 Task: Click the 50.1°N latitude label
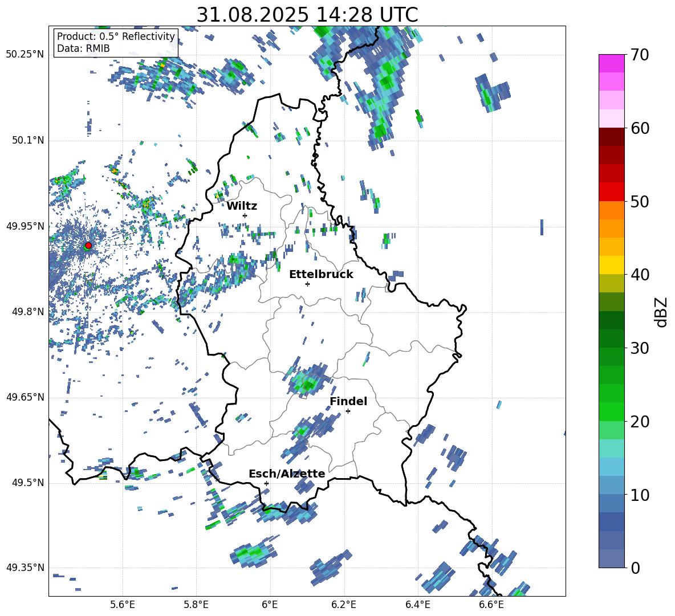27,141
